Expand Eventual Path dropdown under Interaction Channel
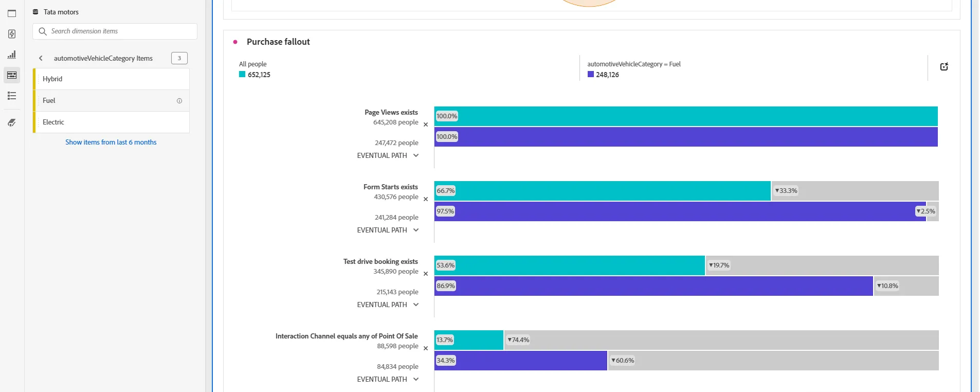The image size is (980, 392). pyautogui.click(x=388, y=379)
